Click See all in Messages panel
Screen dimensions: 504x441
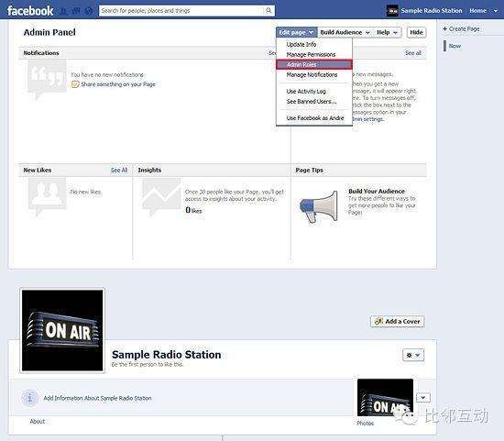point(413,53)
